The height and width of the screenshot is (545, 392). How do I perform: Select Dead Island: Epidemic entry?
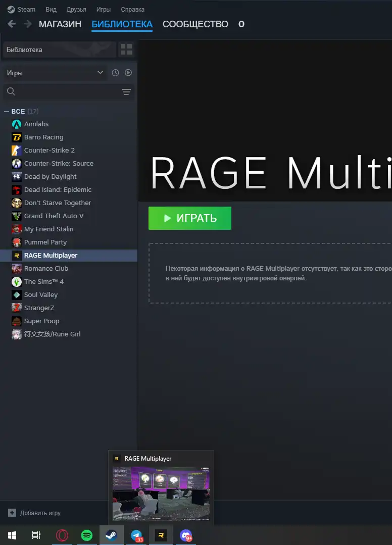pyautogui.click(x=69, y=190)
